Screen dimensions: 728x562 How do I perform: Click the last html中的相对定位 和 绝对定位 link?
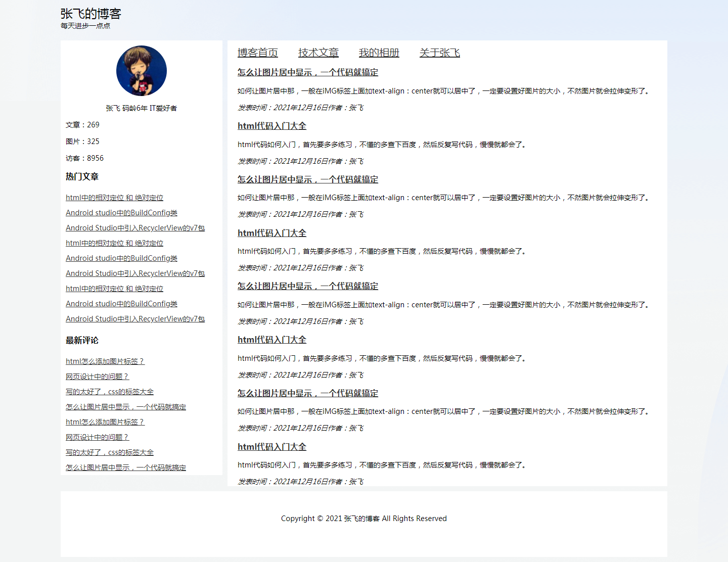[114, 289]
